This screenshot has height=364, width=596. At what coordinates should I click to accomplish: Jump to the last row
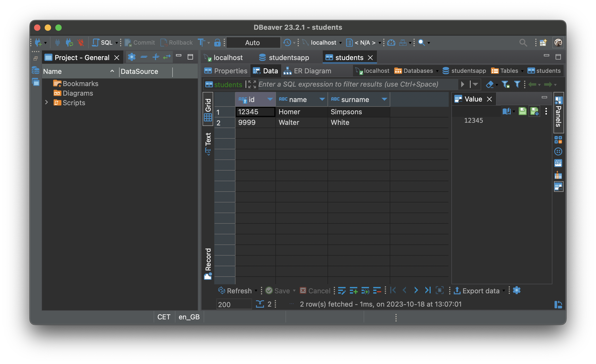coord(428,290)
